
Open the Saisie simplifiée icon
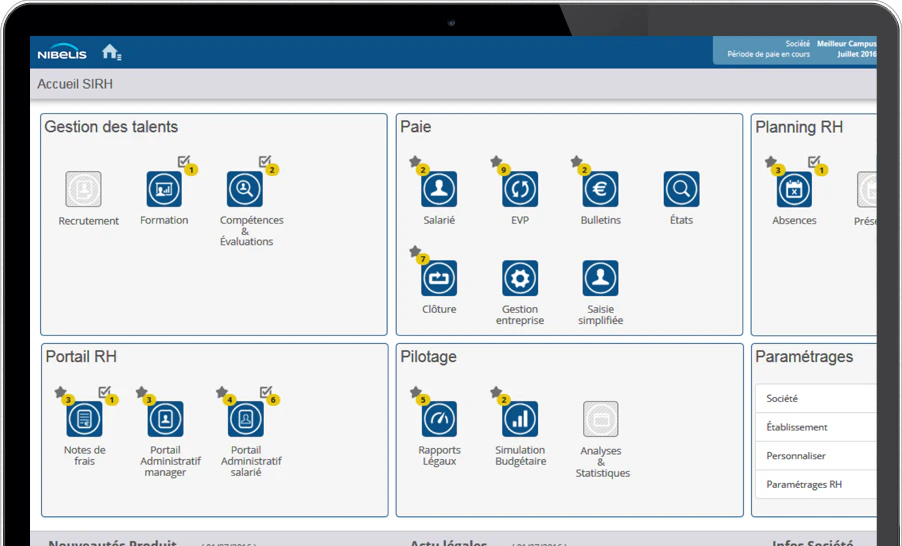coord(601,278)
